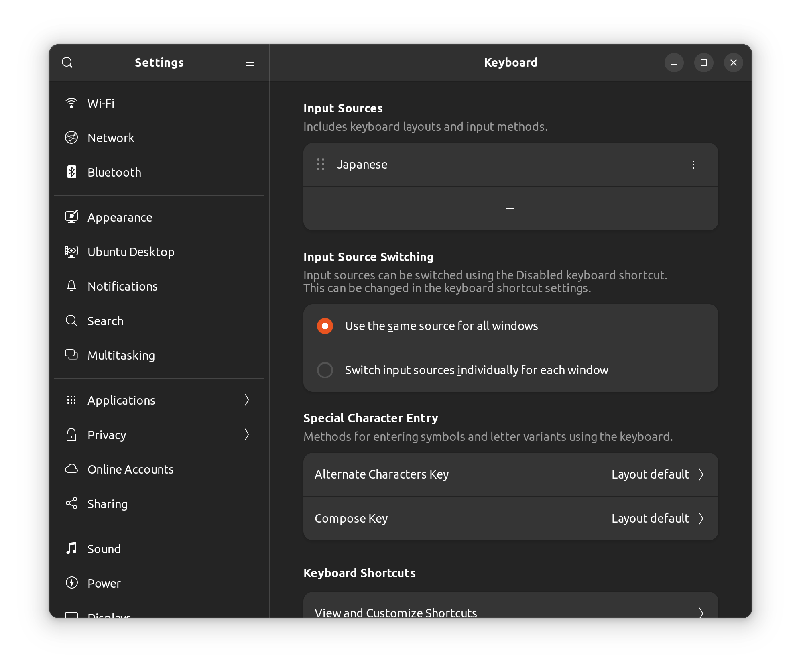Open View and Customize Shortcuts

point(510,613)
